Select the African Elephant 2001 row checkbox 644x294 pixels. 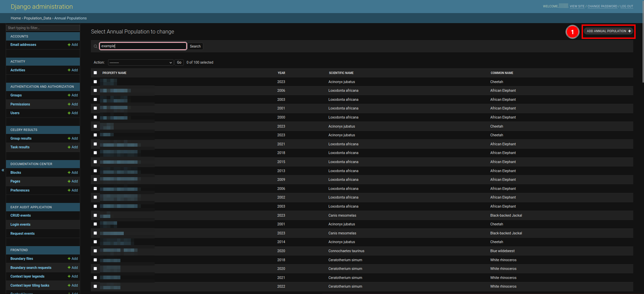pos(95,108)
